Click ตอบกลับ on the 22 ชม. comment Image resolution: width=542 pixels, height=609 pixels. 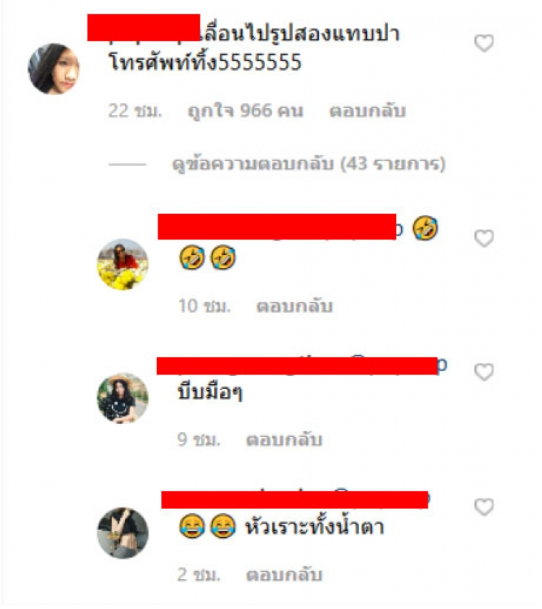(367, 111)
